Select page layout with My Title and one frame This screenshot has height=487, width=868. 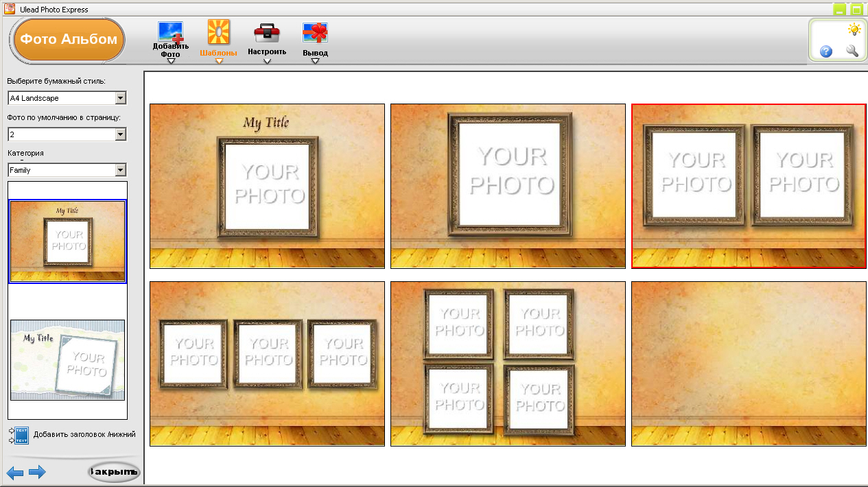(x=267, y=186)
